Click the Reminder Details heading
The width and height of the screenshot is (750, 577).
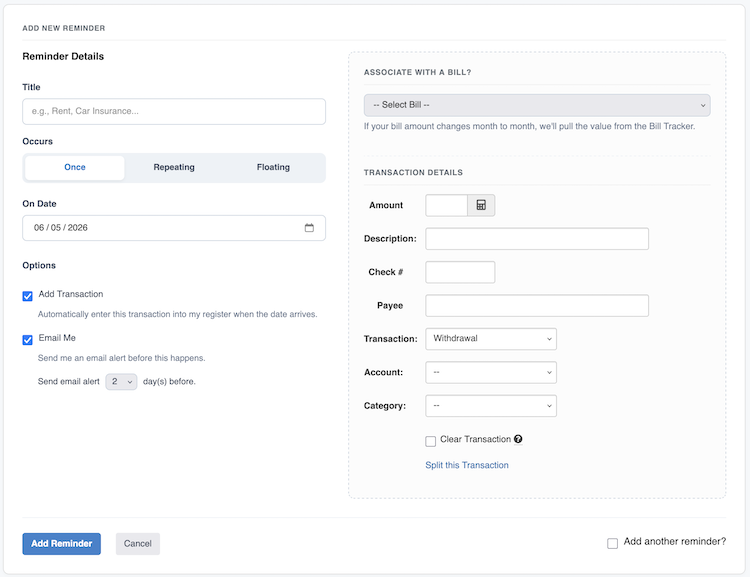pyautogui.click(x=63, y=56)
